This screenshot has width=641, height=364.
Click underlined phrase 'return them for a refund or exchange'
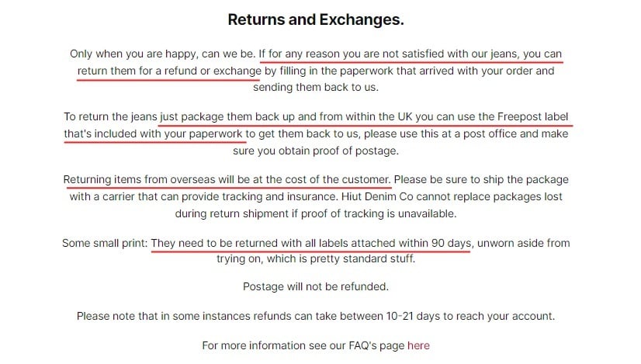point(169,71)
